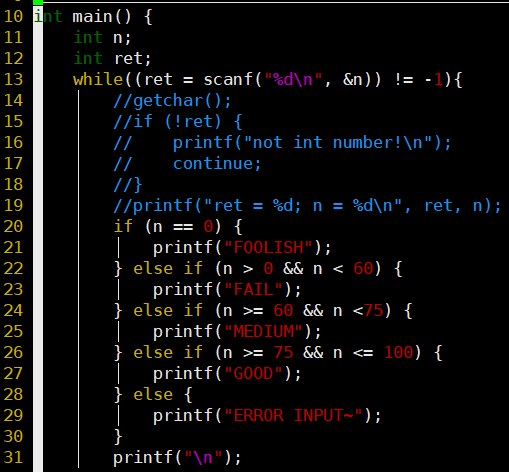Viewport: 509px width, 472px height.
Task: Click the int ret; declaration
Action: click(x=112, y=59)
